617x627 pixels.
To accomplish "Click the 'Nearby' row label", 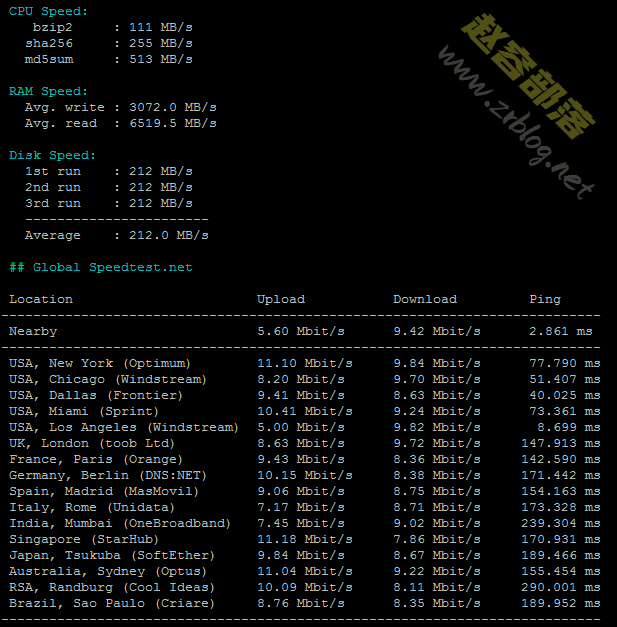I will 33,331.
